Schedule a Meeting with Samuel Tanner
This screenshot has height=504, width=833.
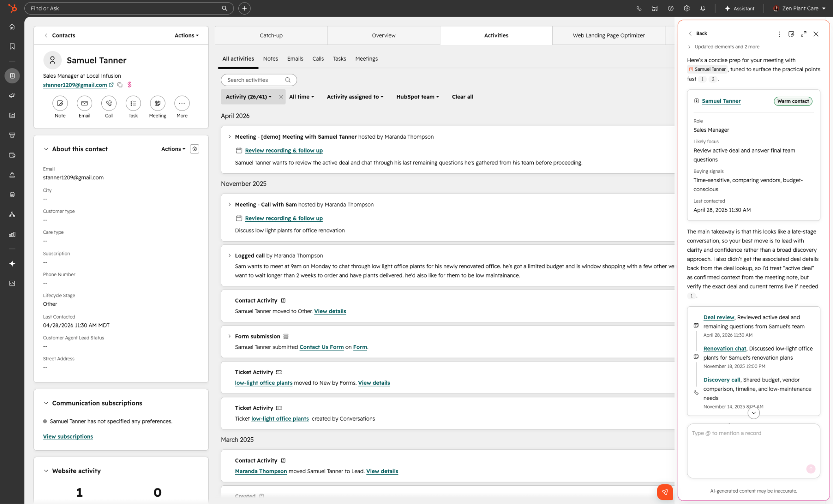point(157,103)
